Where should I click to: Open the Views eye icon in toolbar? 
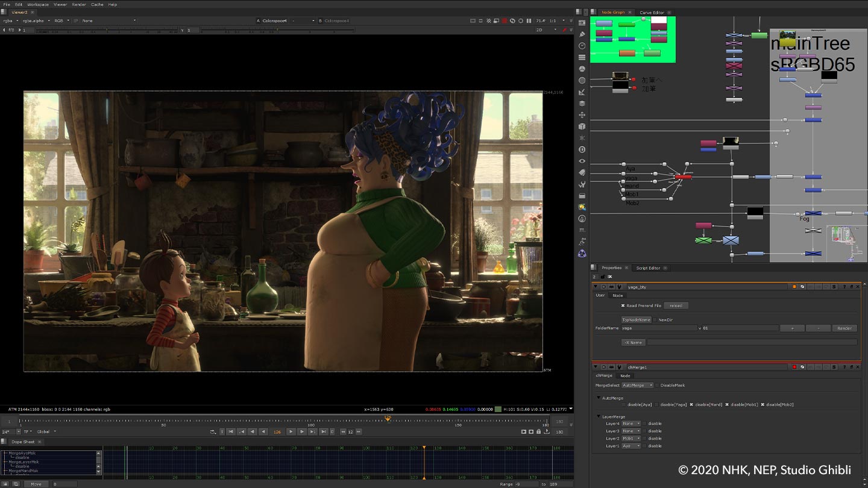(x=582, y=161)
